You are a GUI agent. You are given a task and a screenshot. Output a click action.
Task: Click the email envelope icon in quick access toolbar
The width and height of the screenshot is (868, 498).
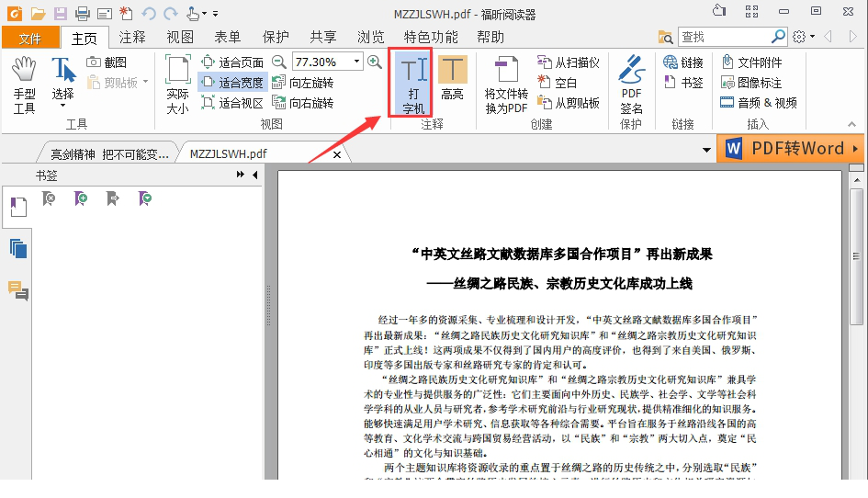104,13
